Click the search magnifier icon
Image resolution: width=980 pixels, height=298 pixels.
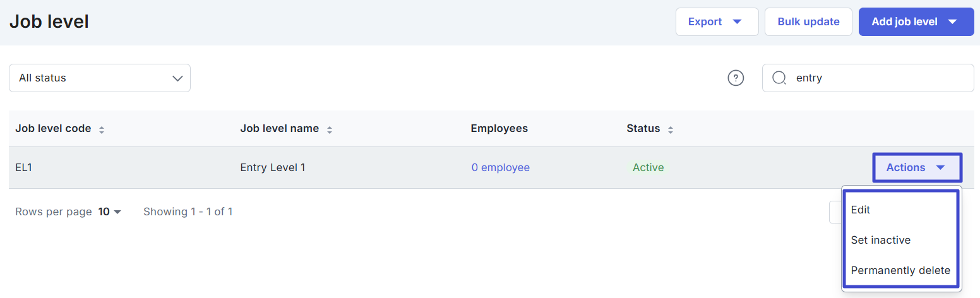tap(780, 78)
